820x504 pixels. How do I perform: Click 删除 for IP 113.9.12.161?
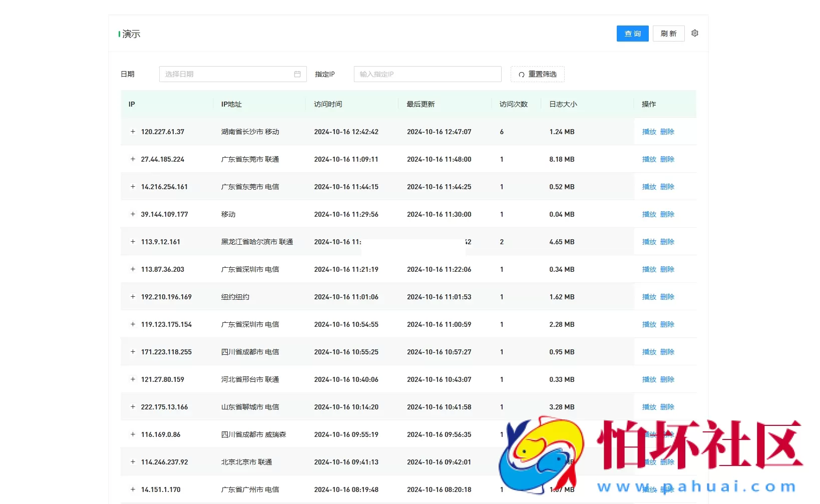coord(667,242)
